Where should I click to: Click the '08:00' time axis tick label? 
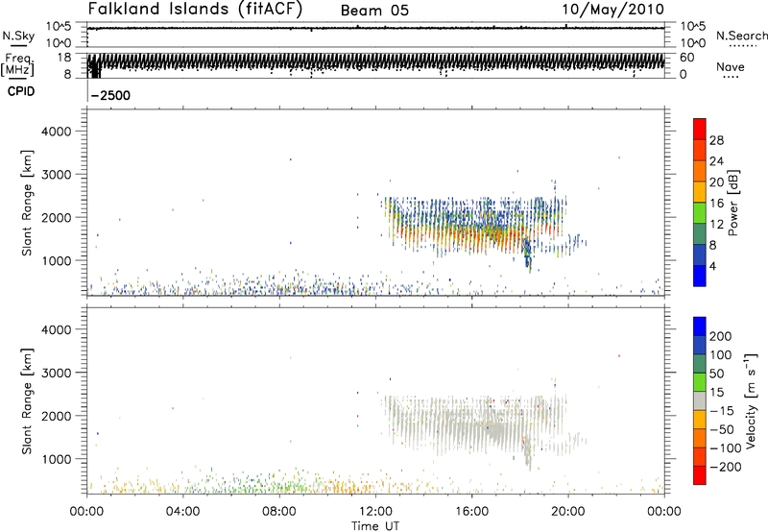point(279,512)
